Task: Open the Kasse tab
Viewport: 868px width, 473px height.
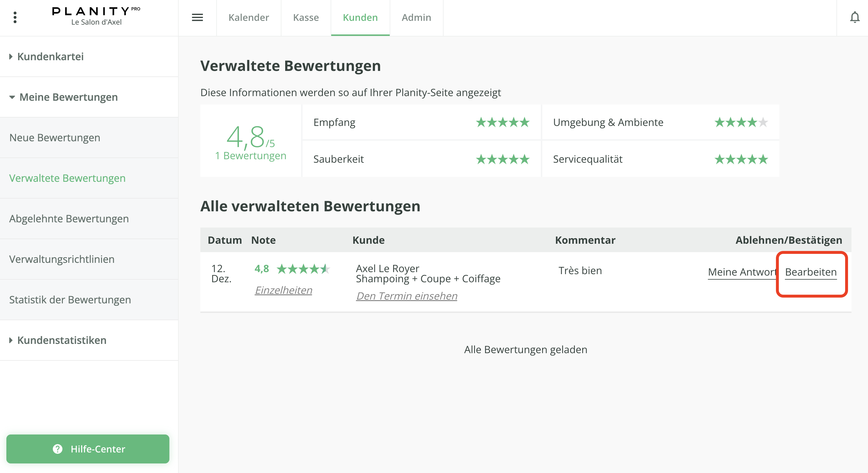Action: (306, 18)
